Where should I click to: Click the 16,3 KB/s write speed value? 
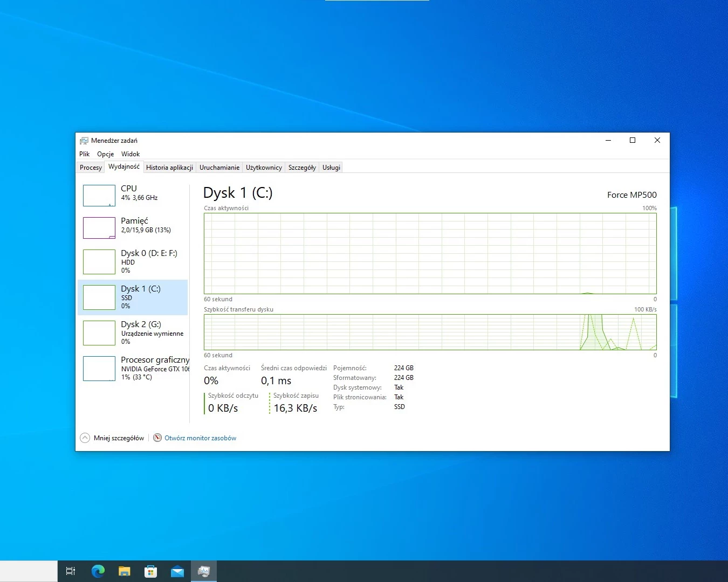295,408
